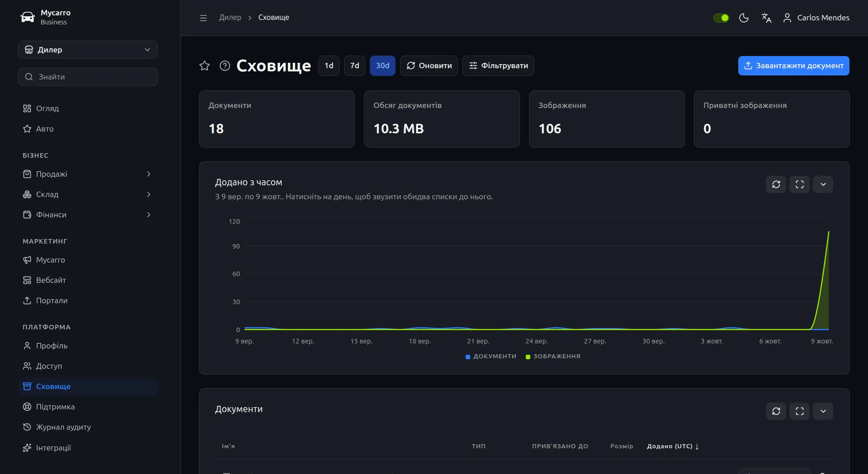Focus the Знайти search field
Screen dimensions: 868x474
coord(88,77)
